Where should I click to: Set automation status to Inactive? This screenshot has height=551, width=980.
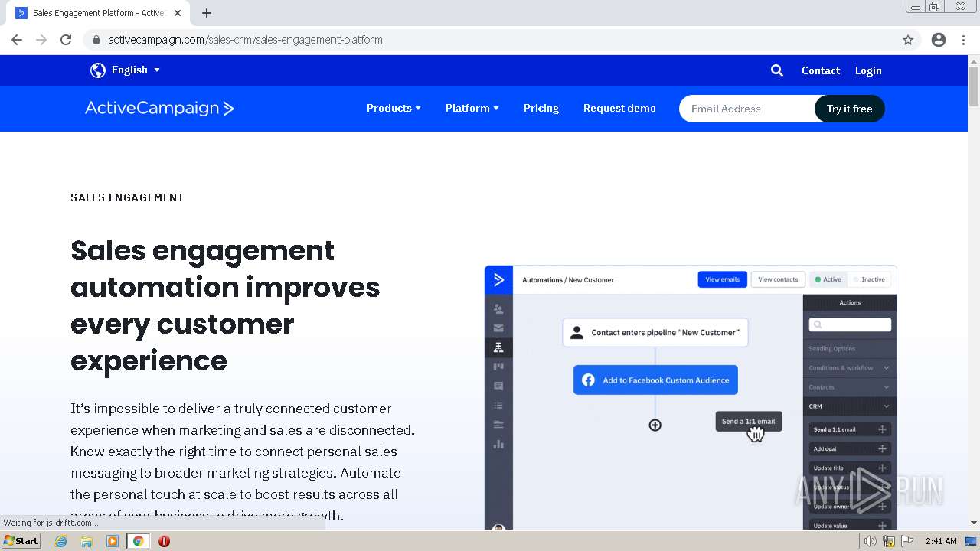click(869, 279)
